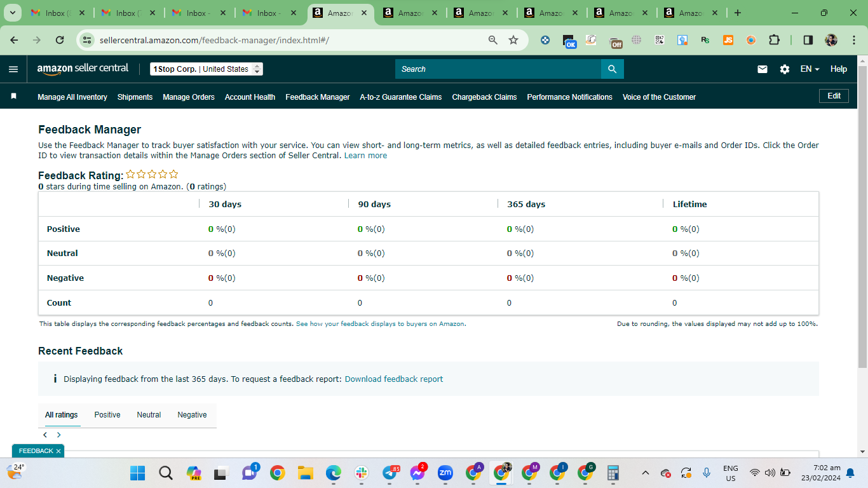Click the orange JS extension icon

(x=728, y=40)
